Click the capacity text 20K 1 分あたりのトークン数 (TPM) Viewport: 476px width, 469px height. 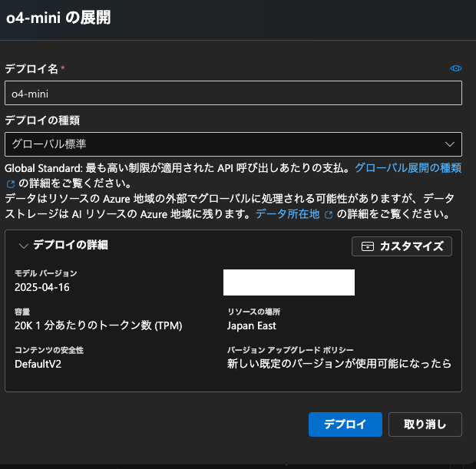98,325
